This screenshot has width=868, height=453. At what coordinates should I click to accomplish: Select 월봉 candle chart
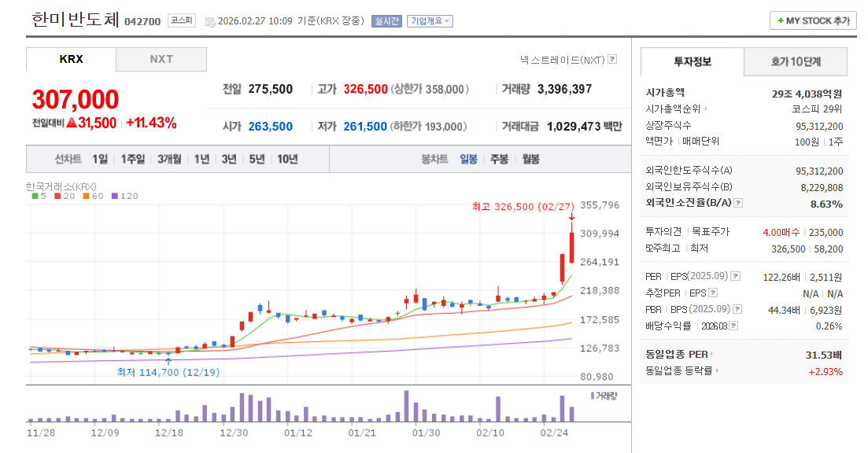pyautogui.click(x=530, y=160)
